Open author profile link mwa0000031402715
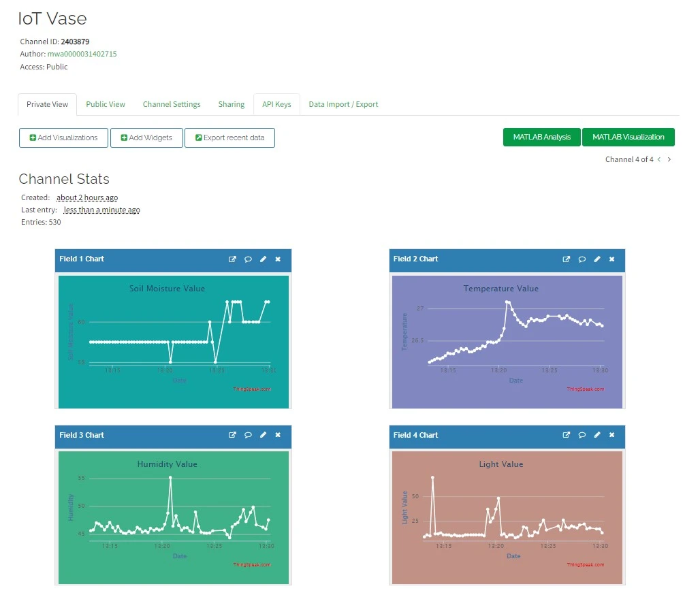This screenshot has width=700, height=597. pyautogui.click(x=82, y=54)
